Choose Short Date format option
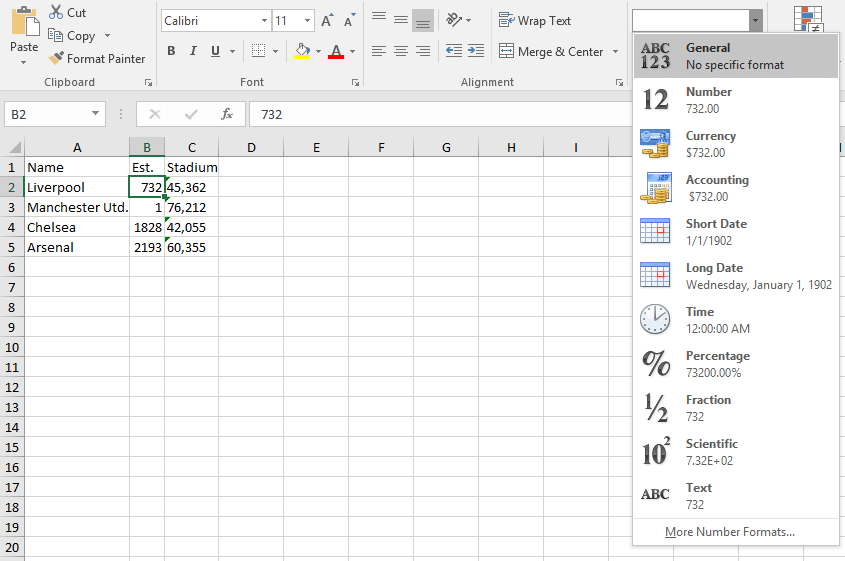Screen dimensions: 845x561 click(x=736, y=232)
